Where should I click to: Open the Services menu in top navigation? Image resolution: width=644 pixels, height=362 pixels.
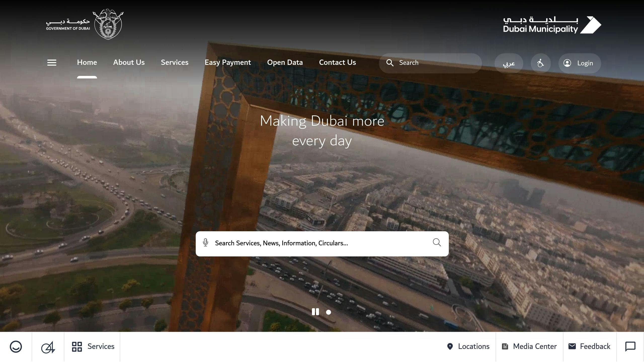175,62
